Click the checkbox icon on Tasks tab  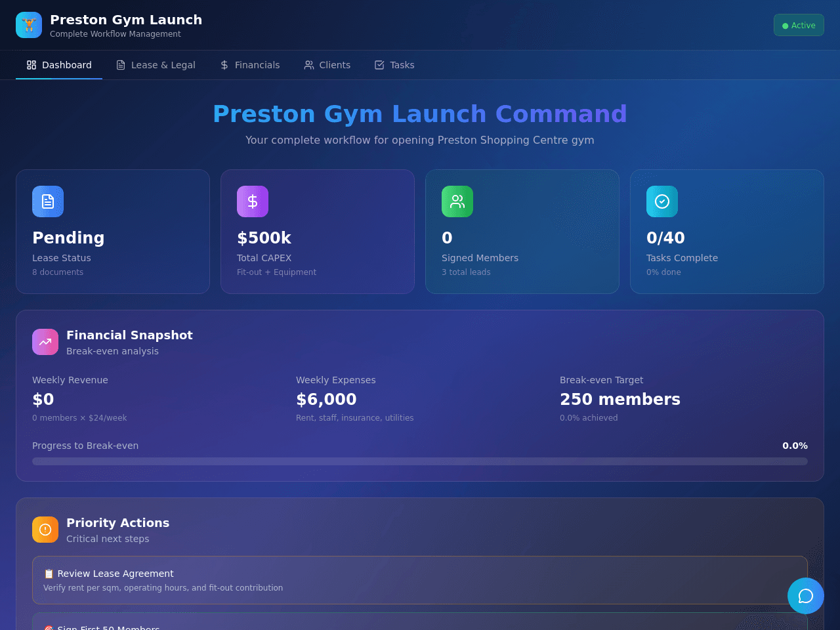379,65
